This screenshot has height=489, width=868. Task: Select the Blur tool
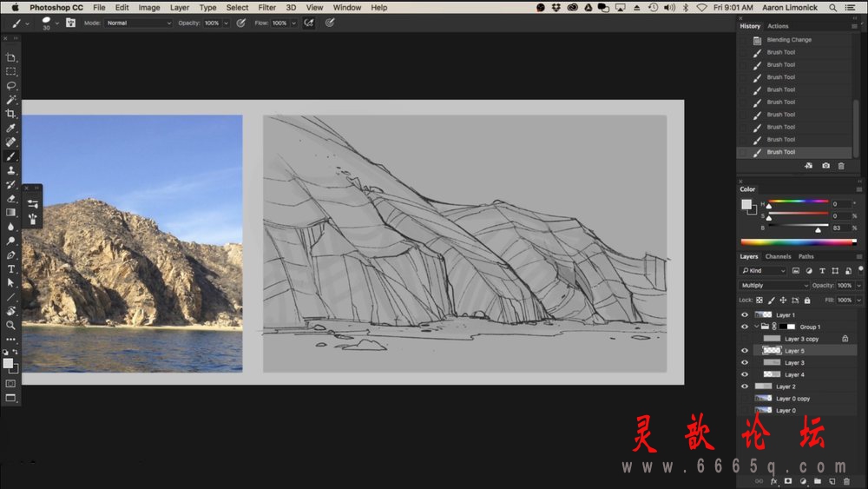click(x=10, y=227)
